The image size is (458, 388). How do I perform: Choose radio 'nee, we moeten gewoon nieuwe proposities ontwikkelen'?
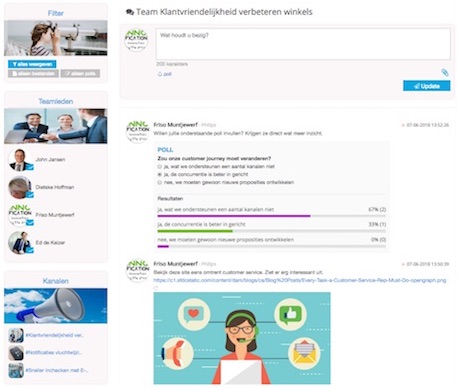click(x=160, y=182)
